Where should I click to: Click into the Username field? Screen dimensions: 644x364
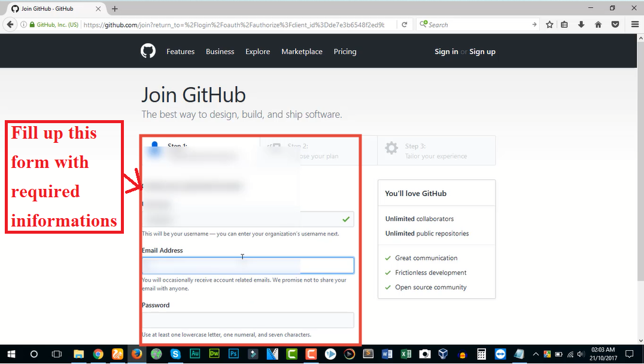coord(248,219)
